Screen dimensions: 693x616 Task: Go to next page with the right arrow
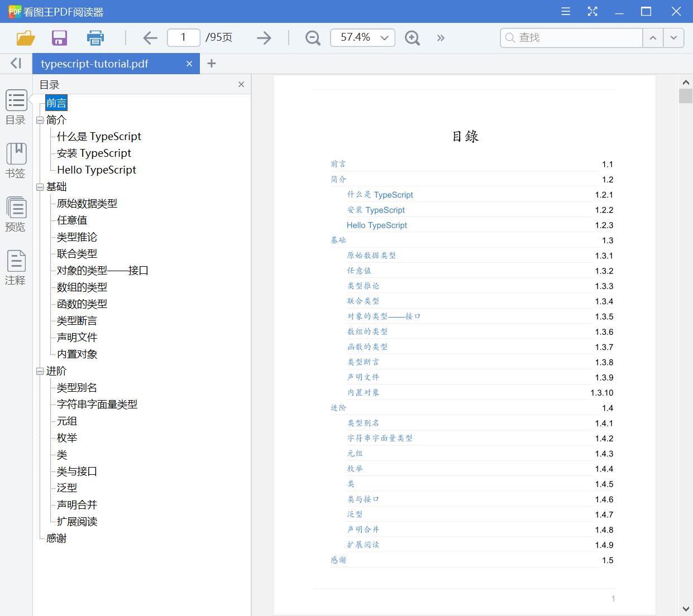pyautogui.click(x=263, y=37)
